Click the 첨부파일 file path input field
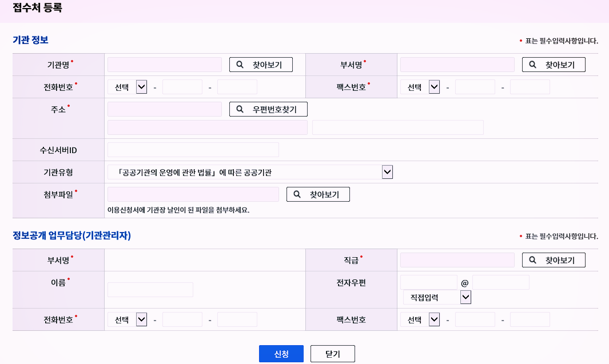Viewport: 609px width, 364px height. click(x=193, y=194)
